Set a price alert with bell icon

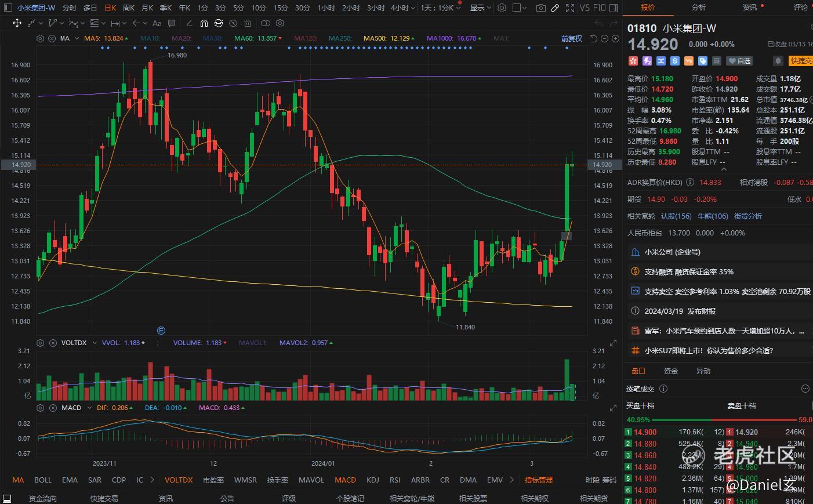tap(778, 61)
